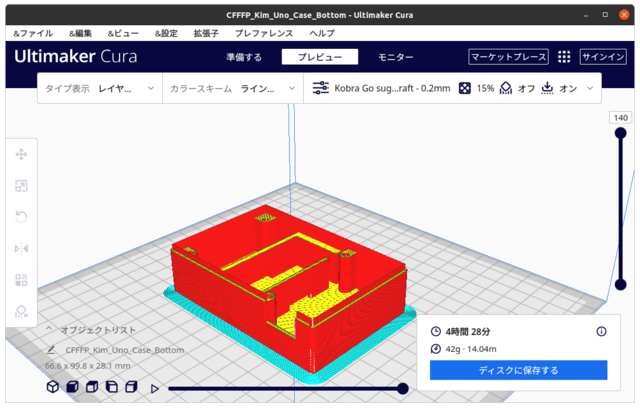The height and width of the screenshot is (408, 640).
Task: Open the &編集 menu
Action: coord(80,33)
